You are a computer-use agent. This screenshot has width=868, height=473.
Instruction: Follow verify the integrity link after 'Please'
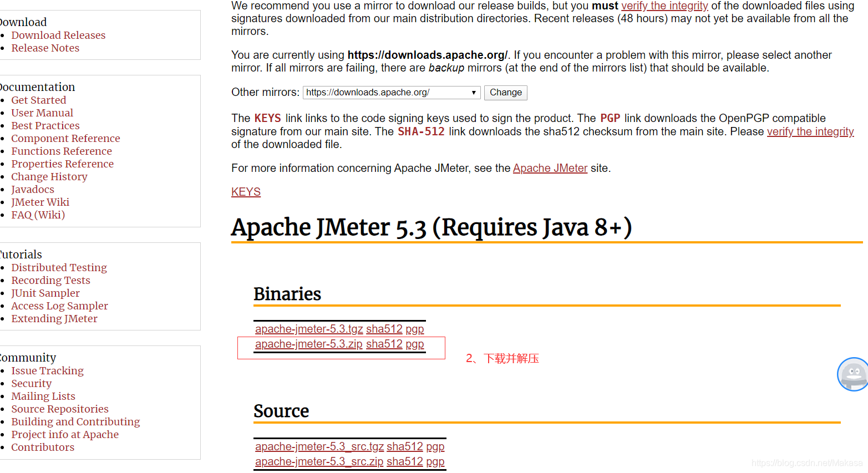[810, 131]
